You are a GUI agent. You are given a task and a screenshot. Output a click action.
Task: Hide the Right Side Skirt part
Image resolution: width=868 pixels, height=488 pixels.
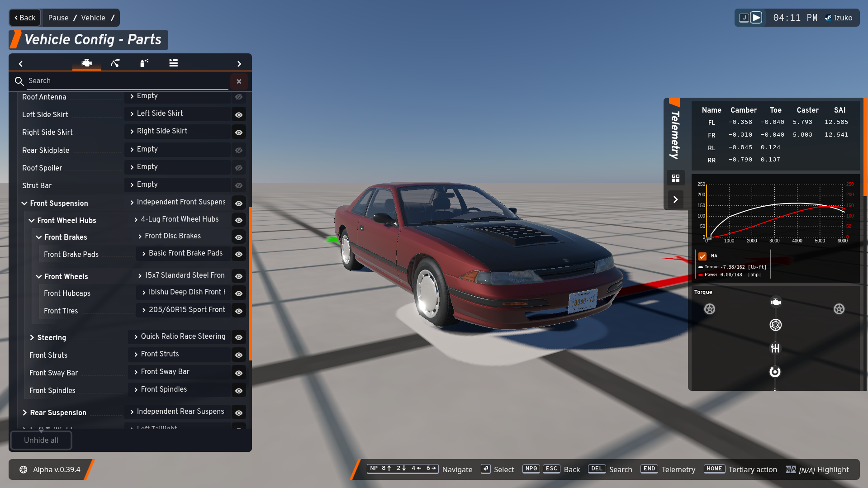coord(239,133)
